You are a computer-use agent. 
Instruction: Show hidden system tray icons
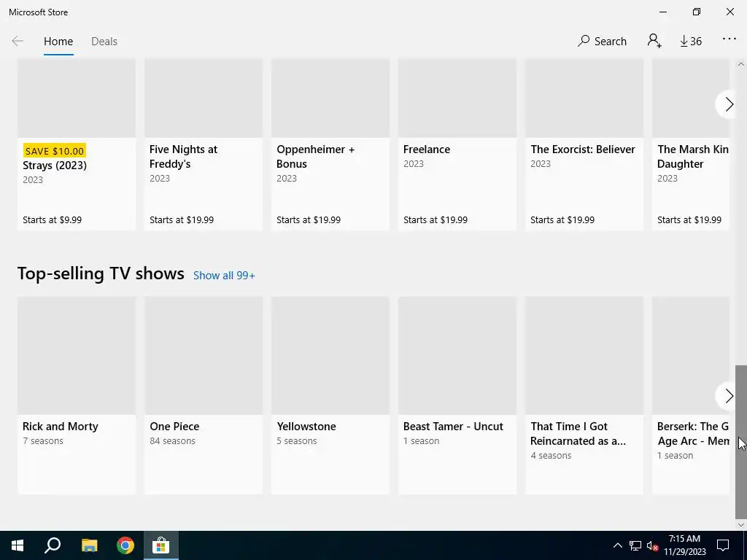click(617, 545)
